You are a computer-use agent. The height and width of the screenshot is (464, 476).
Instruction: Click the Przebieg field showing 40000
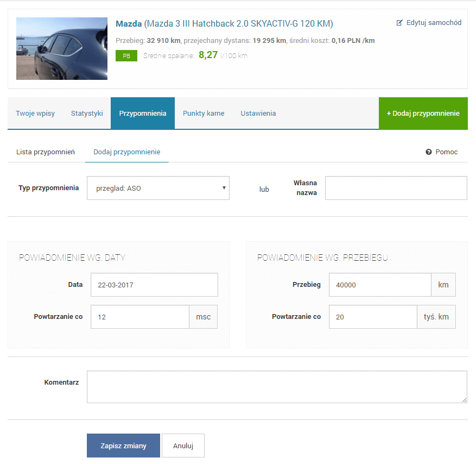[380, 285]
